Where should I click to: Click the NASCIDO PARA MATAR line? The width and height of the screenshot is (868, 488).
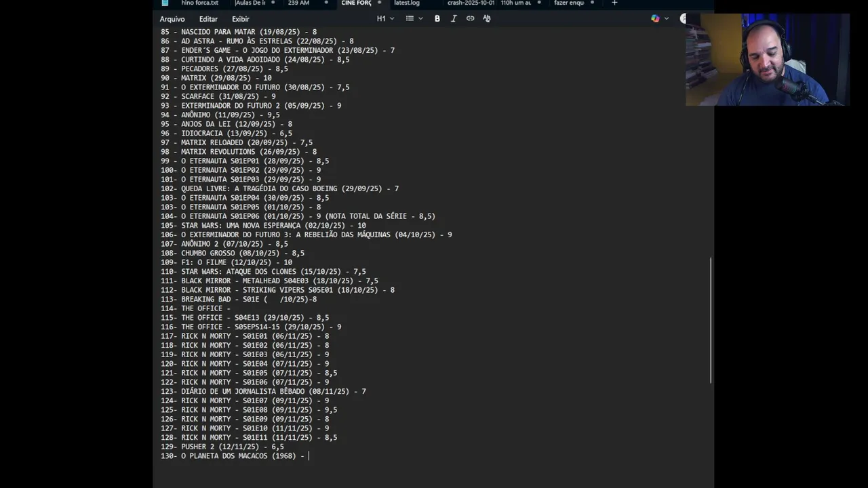[239, 32]
